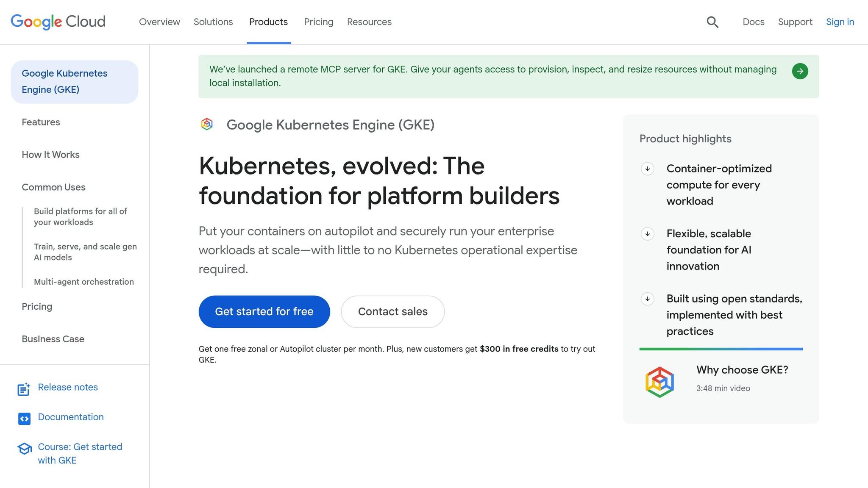Click the Google Cloud logo
Image resolution: width=868 pixels, height=488 pixels.
click(x=58, y=22)
